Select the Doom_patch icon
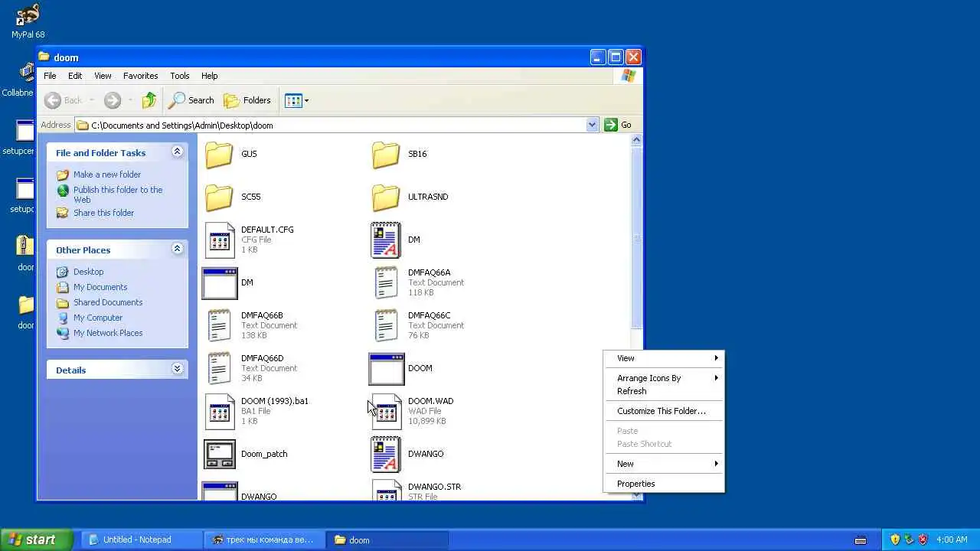The image size is (980, 551). (x=220, y=454)
